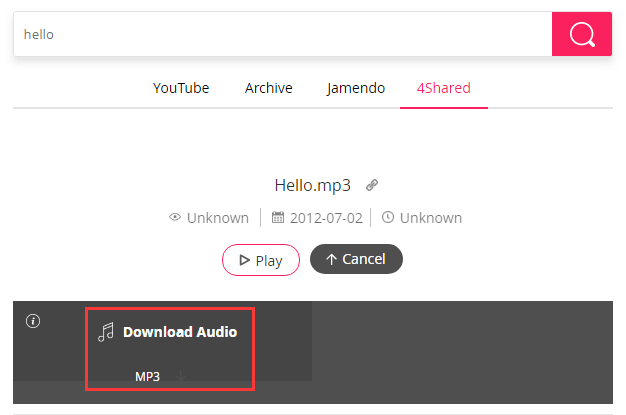Click the calendar icon before the date
The image size is (626, 415).
[x=278, y=217]
